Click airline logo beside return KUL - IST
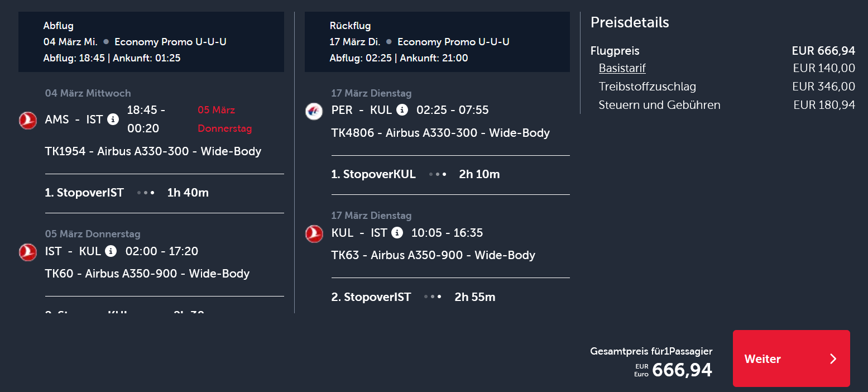Viewport: 868px width, 392px height. [x=314, y=233]
